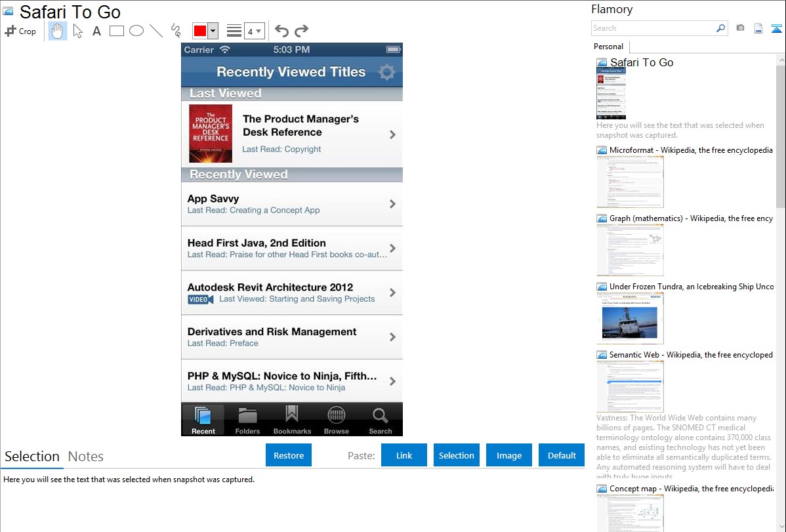
Task: Click the scroll-up arrow of the snapshot list
Action: (781, 60)
